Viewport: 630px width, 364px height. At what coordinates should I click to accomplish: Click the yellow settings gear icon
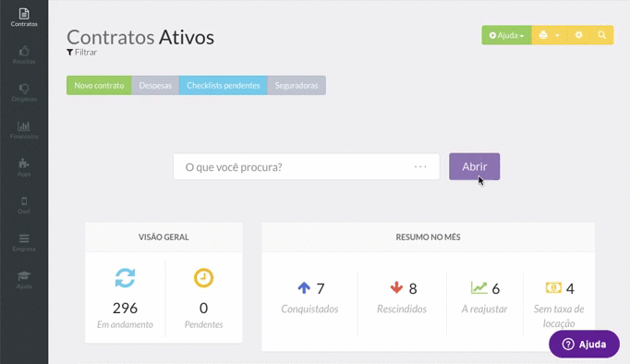[578, 35]
